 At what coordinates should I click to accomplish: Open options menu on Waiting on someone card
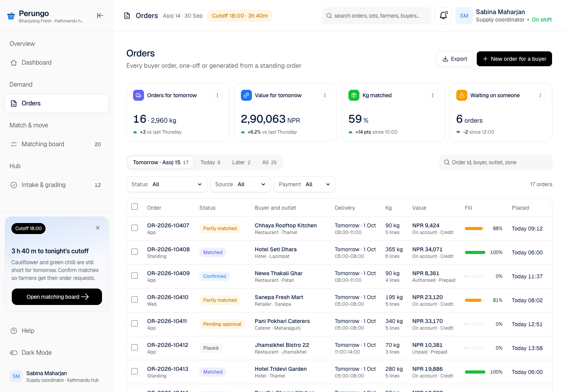[x=540, y=95]
